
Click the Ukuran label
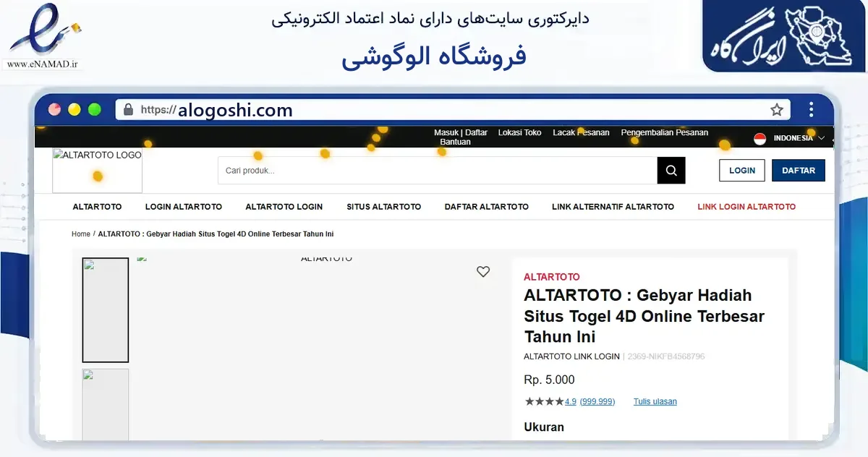coord(544,427)
